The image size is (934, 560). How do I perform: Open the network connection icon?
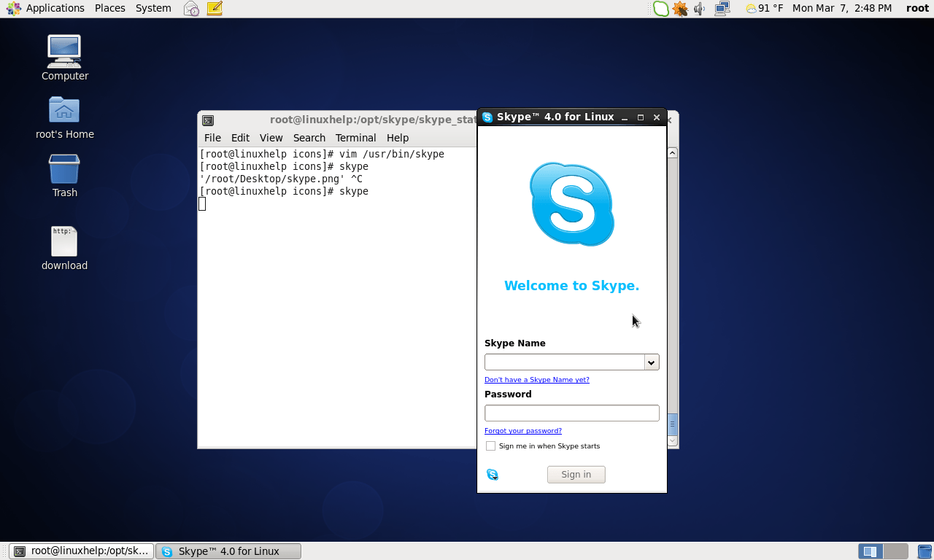722,9
